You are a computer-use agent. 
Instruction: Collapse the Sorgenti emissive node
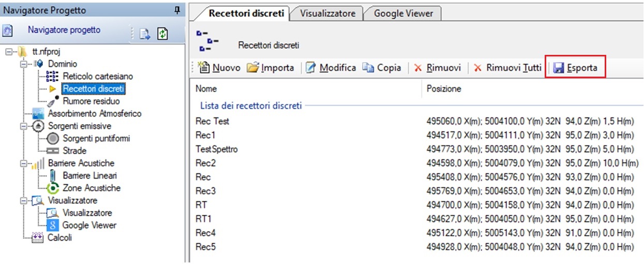pyautogui.click(x=23, y=126)
